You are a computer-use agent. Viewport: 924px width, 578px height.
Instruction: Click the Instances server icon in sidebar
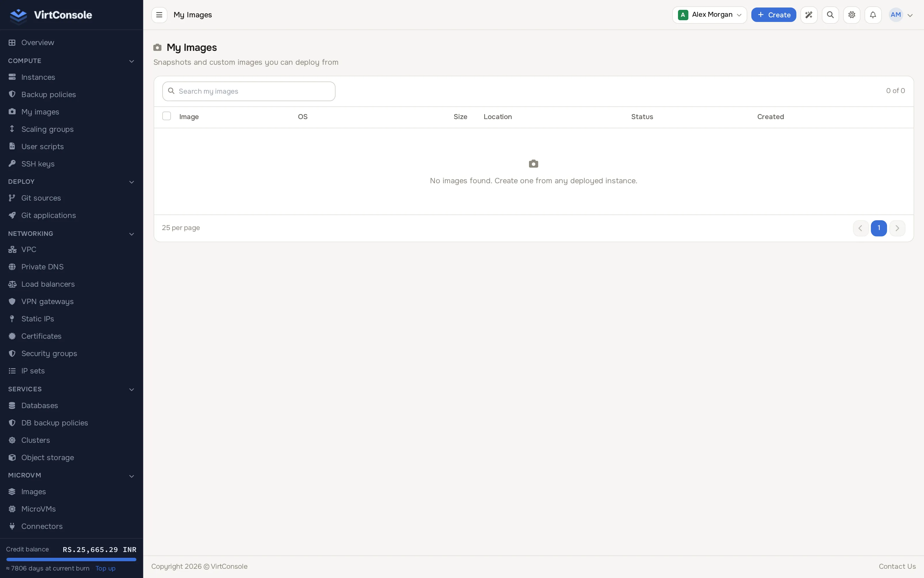pos(12,77)
